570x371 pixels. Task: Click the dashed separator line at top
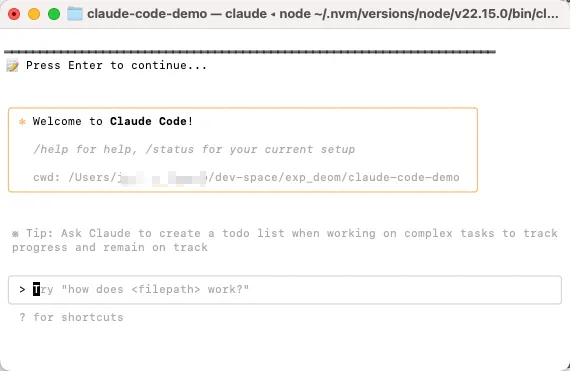point(250,52)
